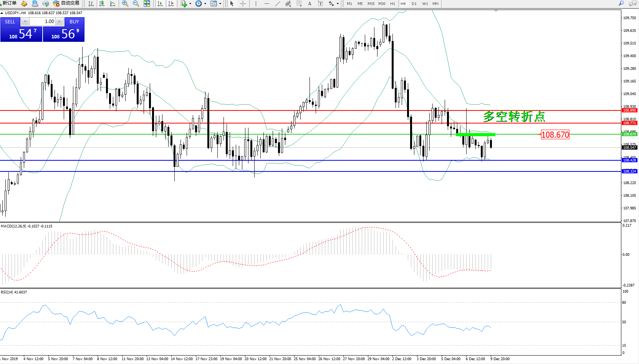
Task: Switch to the D1 timeframe
Action: (x=414, y=4)
